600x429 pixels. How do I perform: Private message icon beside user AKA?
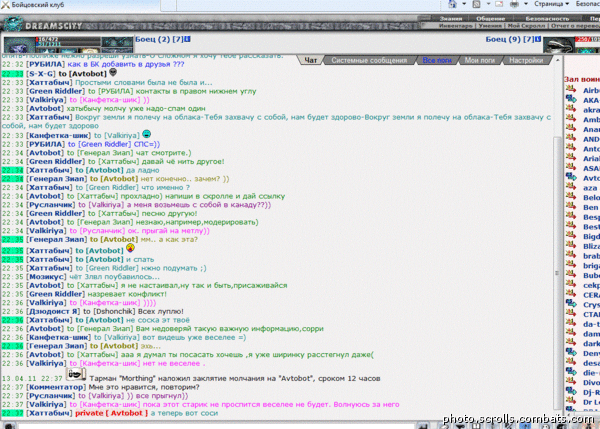[571, 99]
